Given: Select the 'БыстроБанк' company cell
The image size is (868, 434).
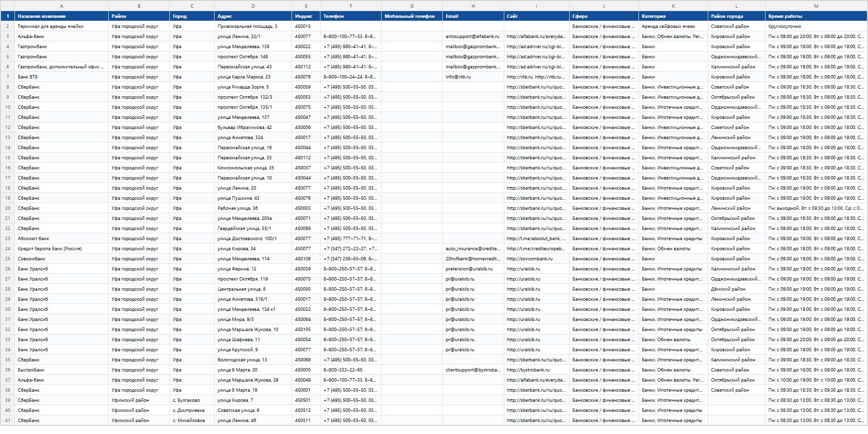Looking at the screenshot, I should pos(62,370).
